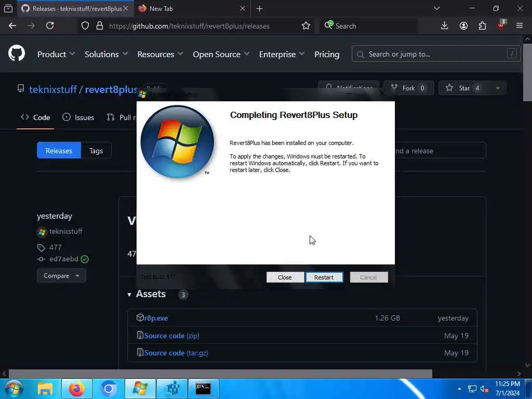Switch to the Code tab
The height and width of the screenshot is (399, 532).
[35, 117]
